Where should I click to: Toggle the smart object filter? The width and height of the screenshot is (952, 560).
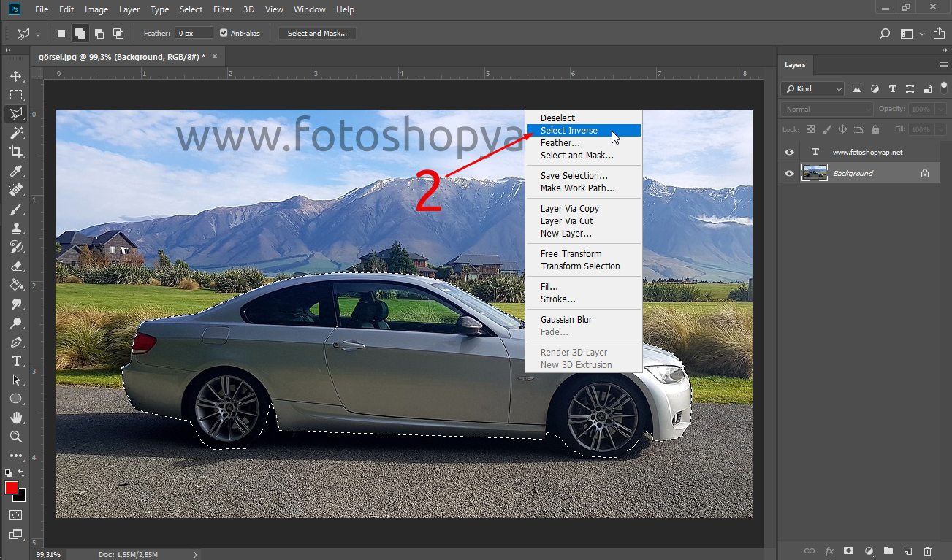[927, 89]
